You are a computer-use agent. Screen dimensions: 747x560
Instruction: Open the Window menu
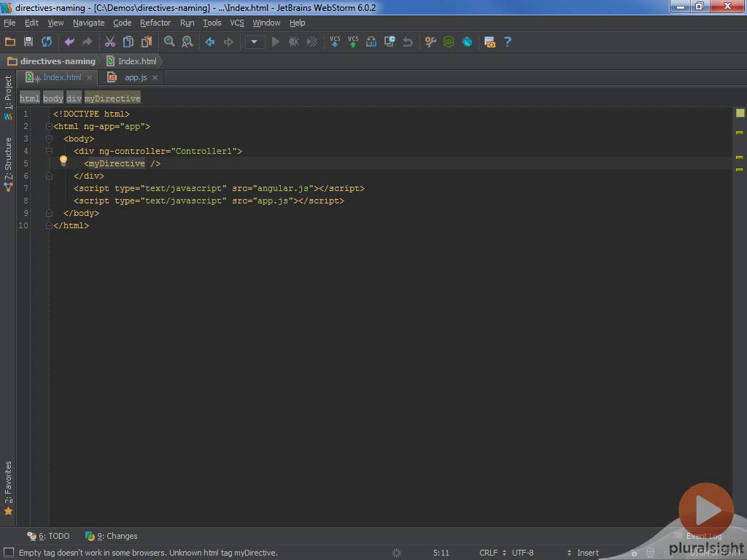click(x=266, y=23)
